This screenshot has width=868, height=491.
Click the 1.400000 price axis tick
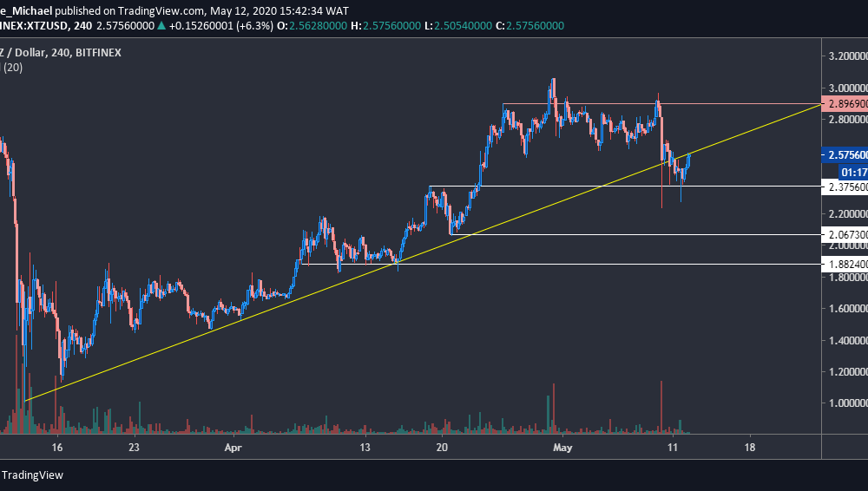point(848,340)
